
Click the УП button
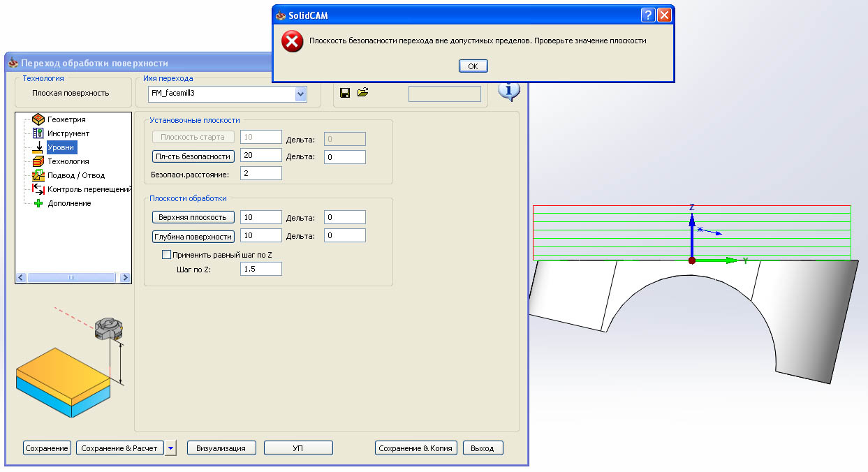[x=299, y=448]
